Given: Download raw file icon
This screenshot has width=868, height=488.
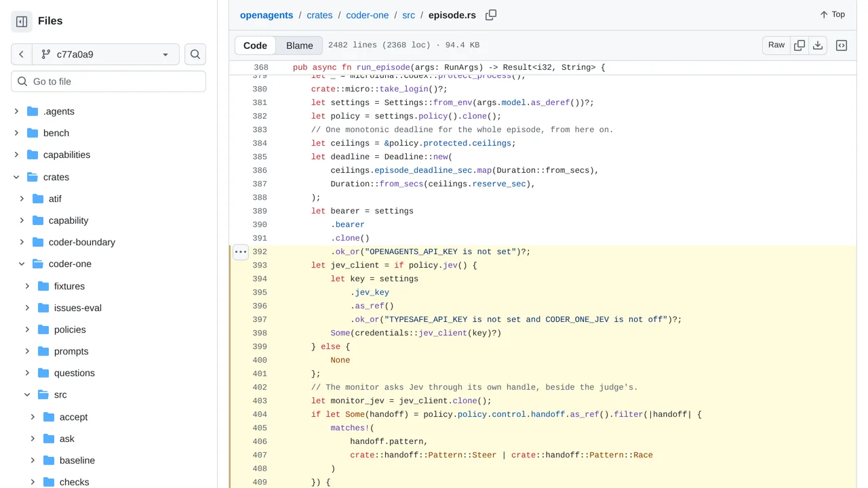Looking at the screenshot, I should (818, 45).
